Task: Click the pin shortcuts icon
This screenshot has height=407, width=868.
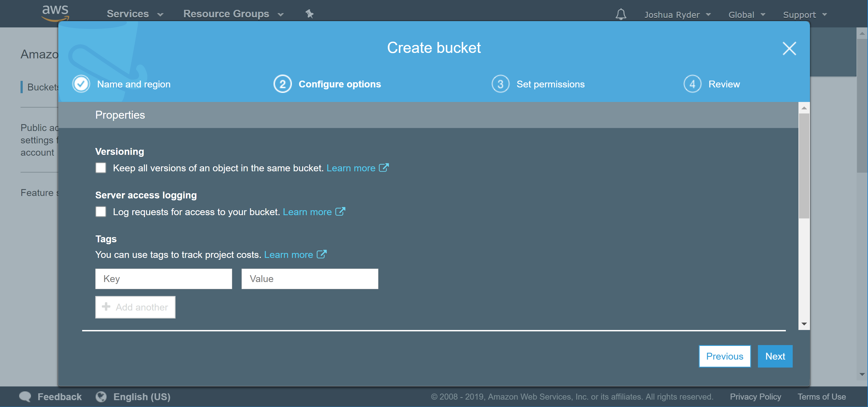Action: point(309,14)
